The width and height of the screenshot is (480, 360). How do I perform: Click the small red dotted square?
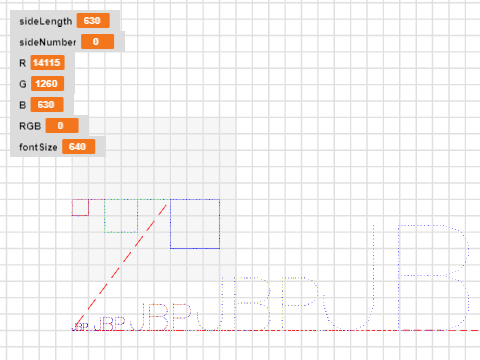pos(80,207)
